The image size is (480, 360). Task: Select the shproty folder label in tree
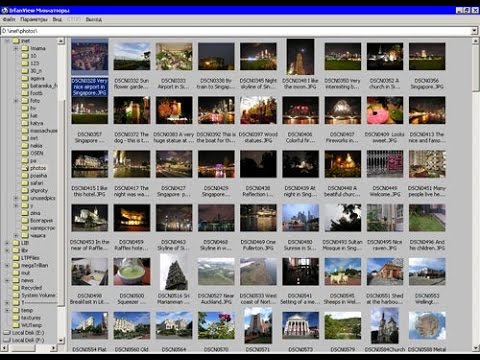pos(39,191)
